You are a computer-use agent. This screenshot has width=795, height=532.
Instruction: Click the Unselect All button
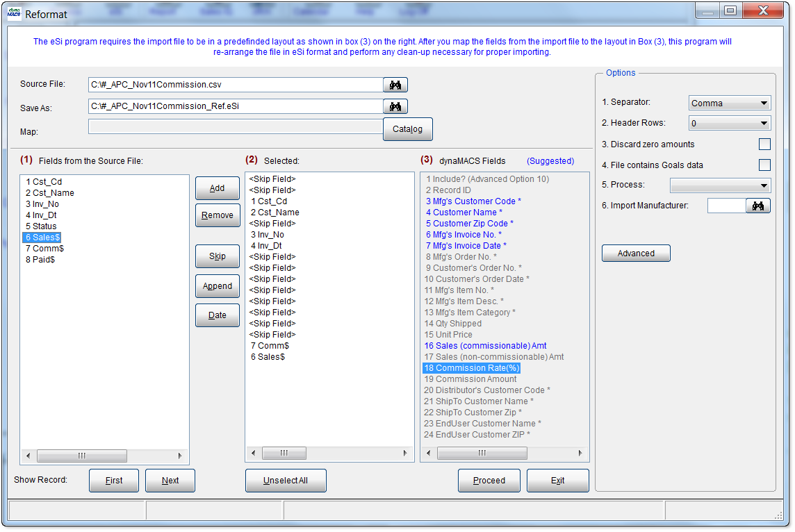pyautogui.click(x=286, y=481)
